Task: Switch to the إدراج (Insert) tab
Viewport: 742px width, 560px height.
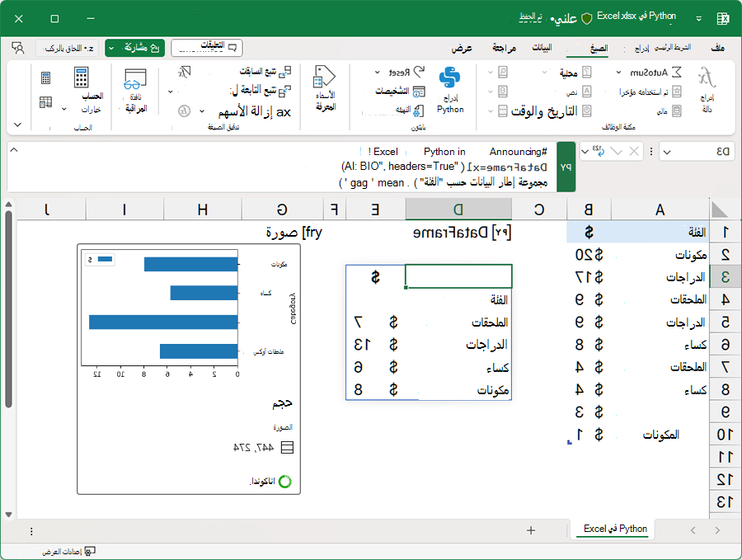Action: (x=641, y=49)
